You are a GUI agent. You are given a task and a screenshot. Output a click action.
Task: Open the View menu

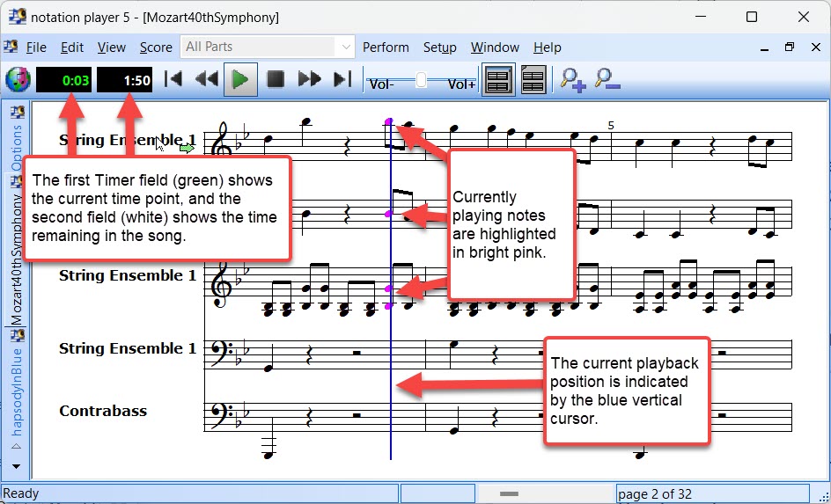[x=111, y=47]
